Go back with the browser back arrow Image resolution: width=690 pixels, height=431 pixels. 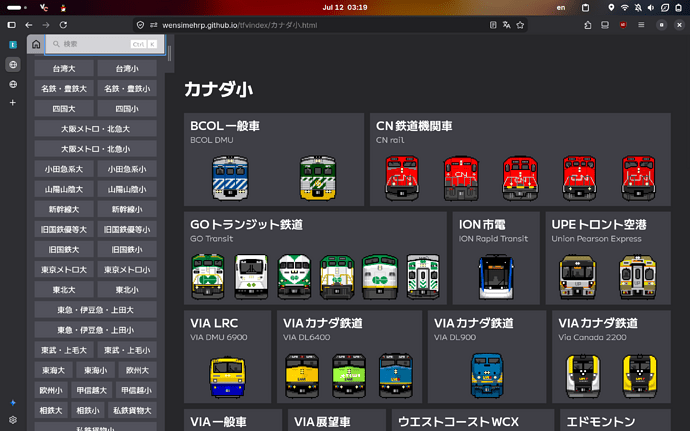pos(29,25)
